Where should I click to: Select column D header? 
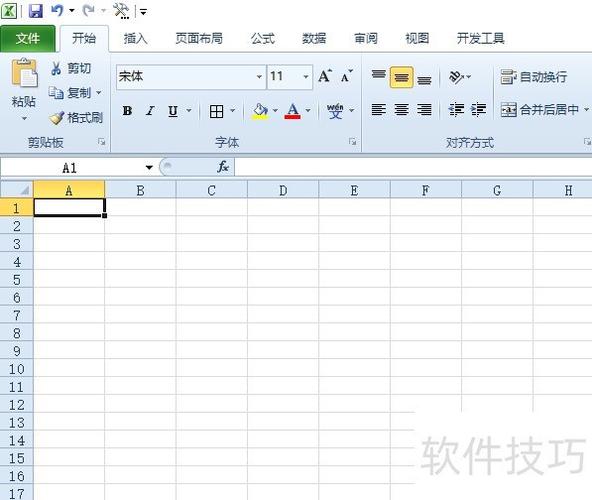283,190
